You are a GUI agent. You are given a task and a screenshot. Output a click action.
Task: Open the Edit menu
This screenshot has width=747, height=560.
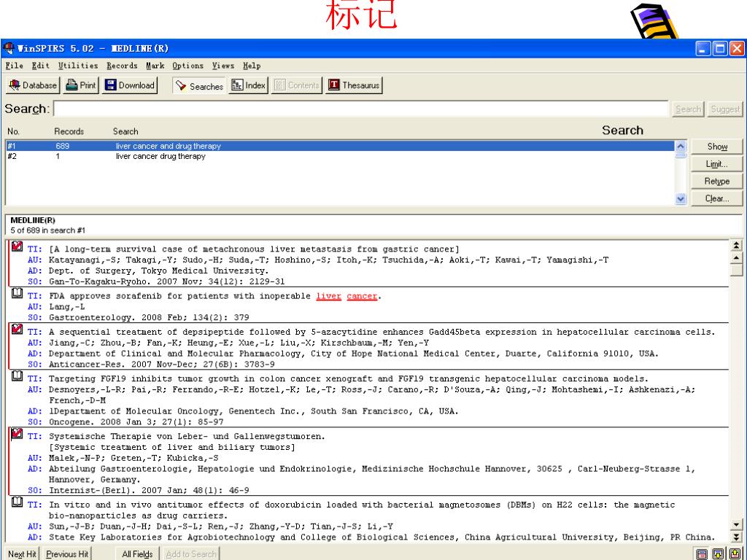[x=41, y=66]
